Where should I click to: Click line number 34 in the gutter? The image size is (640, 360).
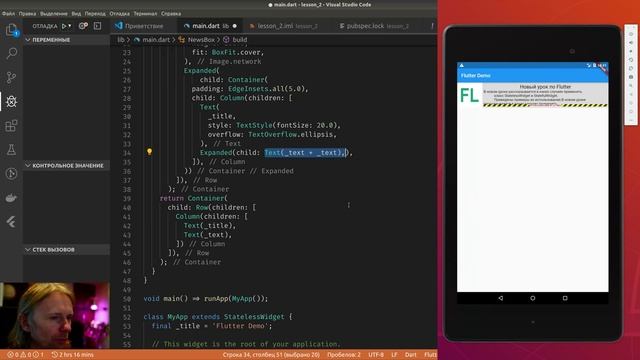(127, 153)
